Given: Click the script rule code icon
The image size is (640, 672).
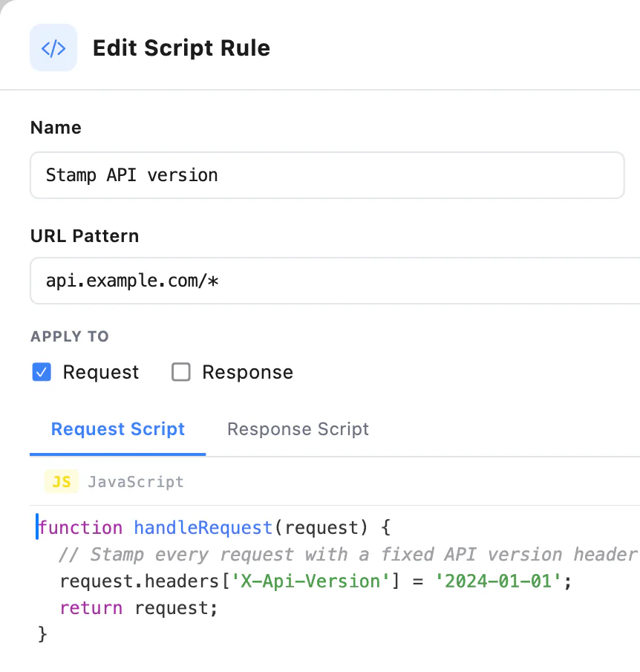Looking at the screenshot, I should point(53,48).
